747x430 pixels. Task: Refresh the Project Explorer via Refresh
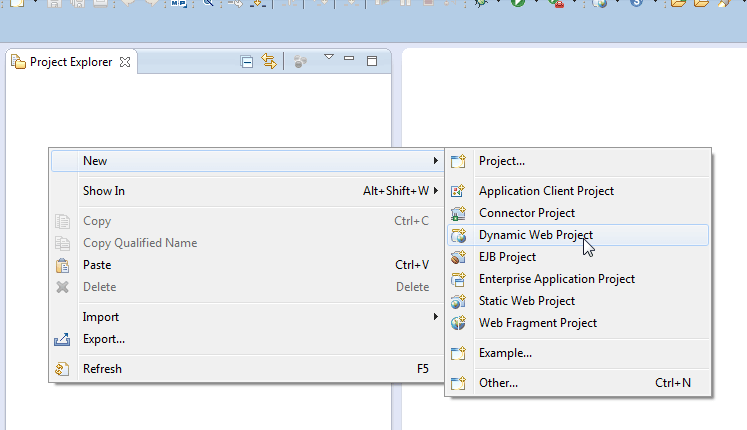(247, 369)
